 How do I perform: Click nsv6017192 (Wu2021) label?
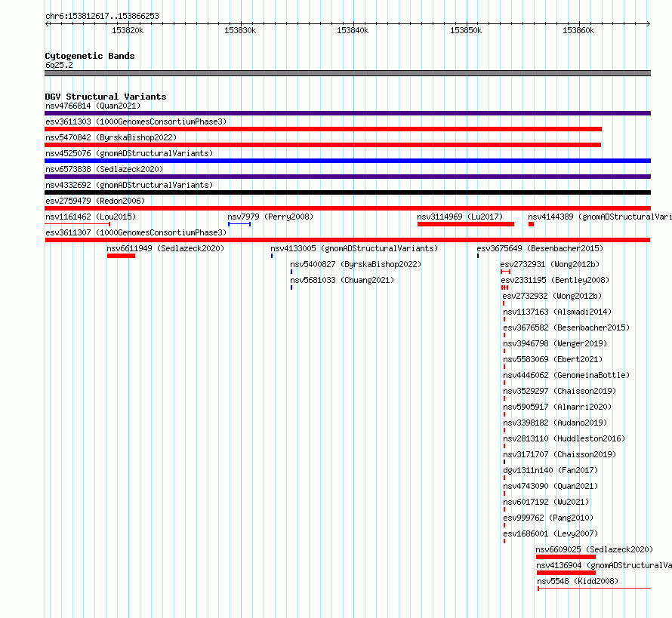point(546,502)
